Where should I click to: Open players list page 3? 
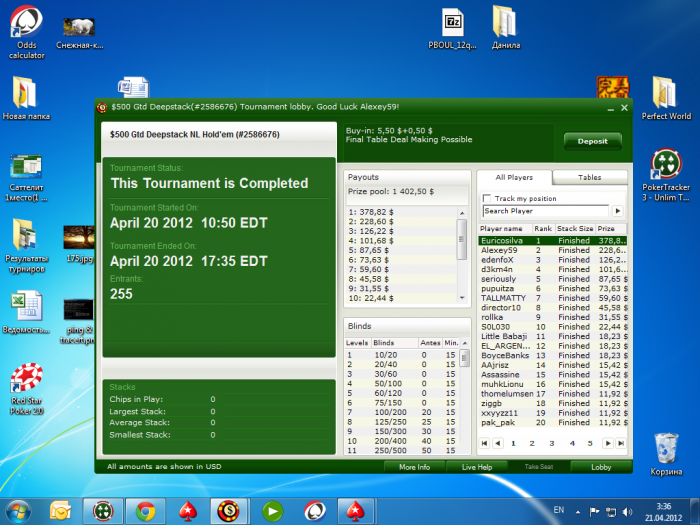(x=552, y=443)
